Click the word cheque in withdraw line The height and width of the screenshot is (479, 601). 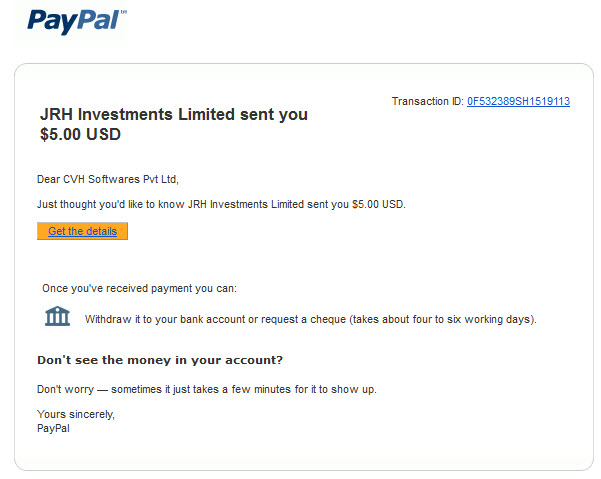click(328, 319)
